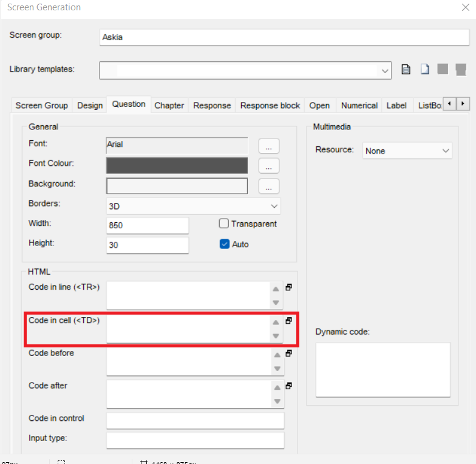Switch to the partially visible ListBox tab
Viewport: 476px width, 464px height.
click(x=430, y=106)
